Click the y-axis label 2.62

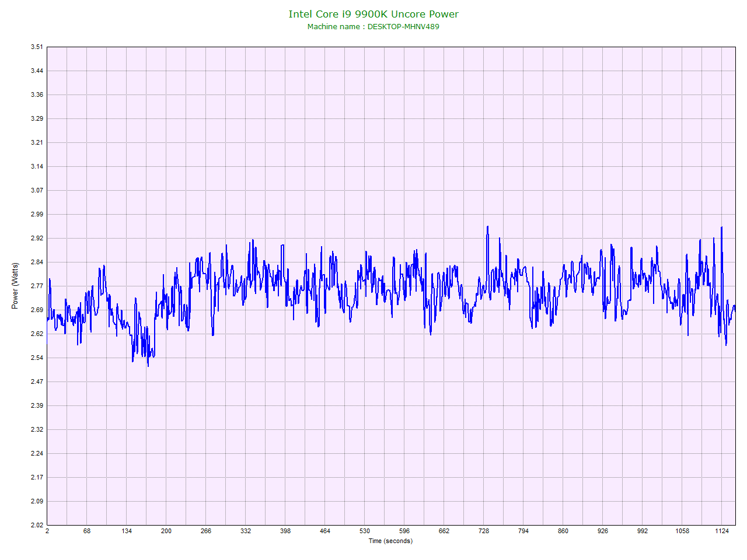coord(37,334)
